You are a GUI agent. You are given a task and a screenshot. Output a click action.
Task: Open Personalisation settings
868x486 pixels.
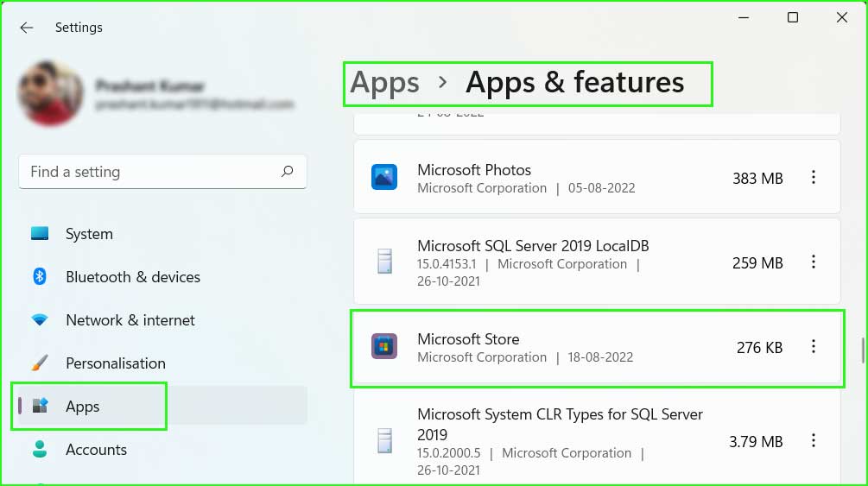(162, 363)
